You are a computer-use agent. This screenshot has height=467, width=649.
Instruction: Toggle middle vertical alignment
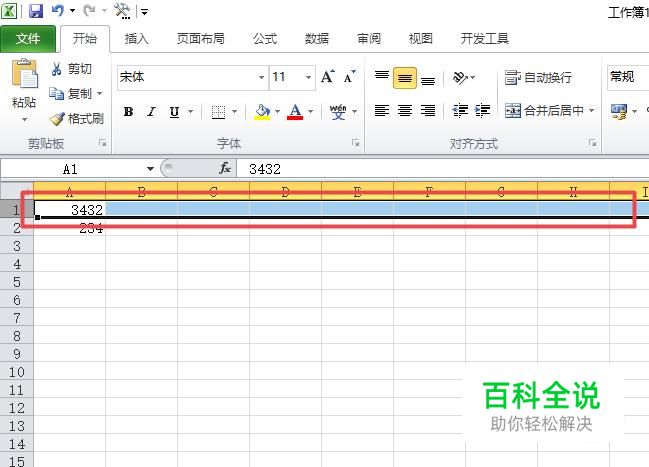[405, 78]
